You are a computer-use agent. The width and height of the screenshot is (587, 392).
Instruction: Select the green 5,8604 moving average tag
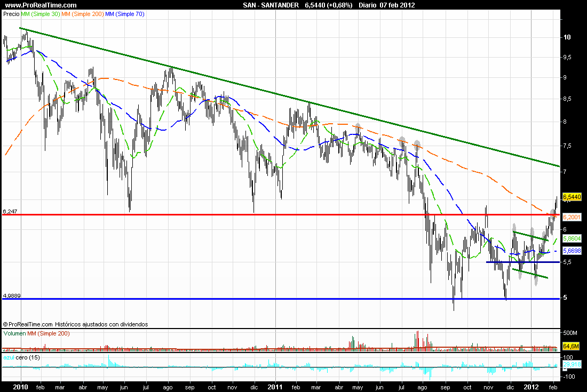[572, 238]
